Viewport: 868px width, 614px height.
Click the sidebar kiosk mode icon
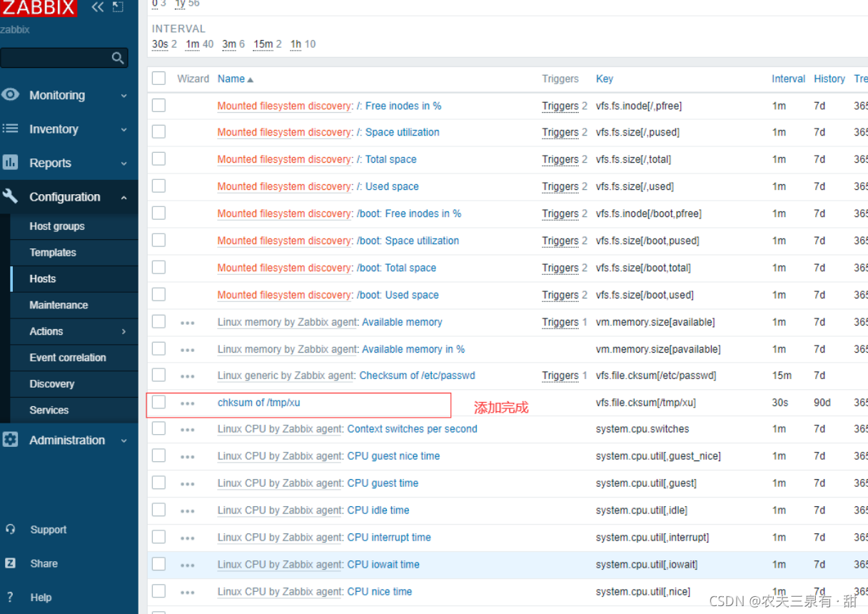click(x=118, y=7)
